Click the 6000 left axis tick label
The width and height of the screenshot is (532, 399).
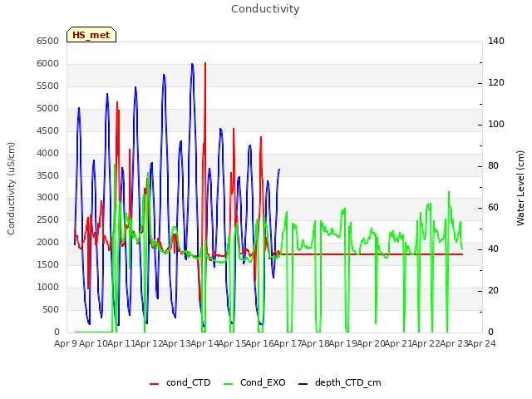(x=48, y=63)
